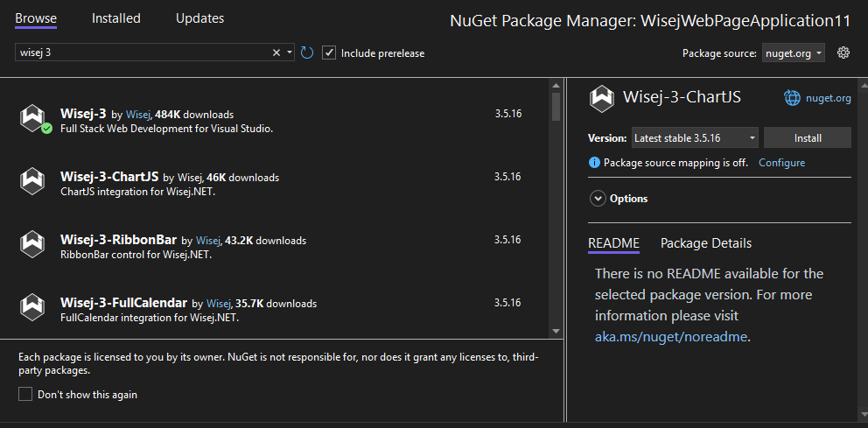
Task: Click the 'Full Stack Web Development' description
Action: click(166, 129)
